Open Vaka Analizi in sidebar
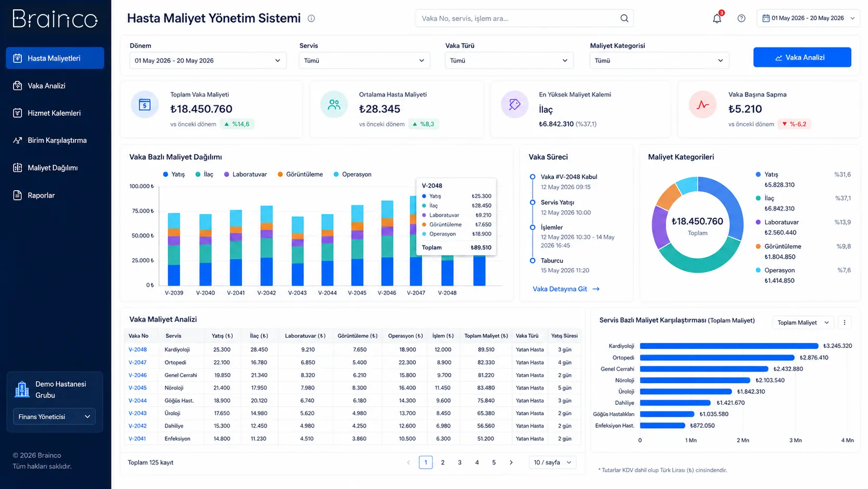Image resolution: width=868 pixels, height=489 pixels. point(55,86)
